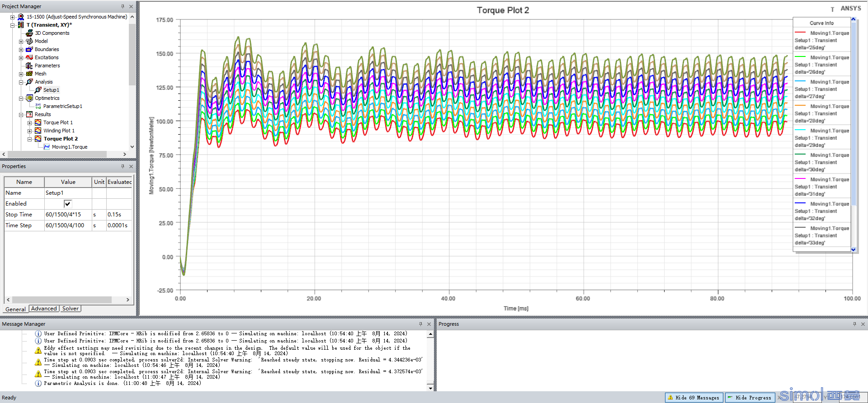This screenshot has height=403, width=868.
Task: Close the Message Manager panel
Action: [429, 324]
